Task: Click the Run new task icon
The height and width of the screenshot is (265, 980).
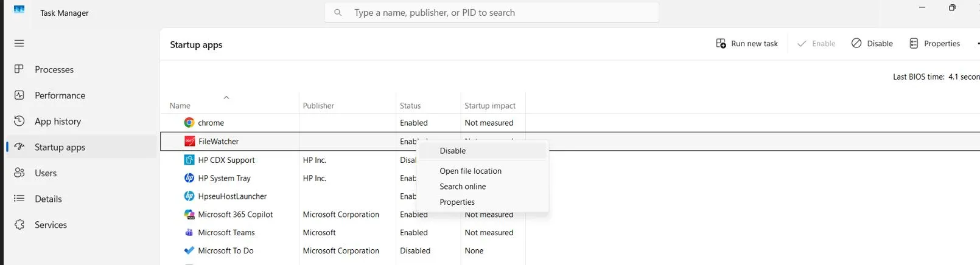Action: 721,43
